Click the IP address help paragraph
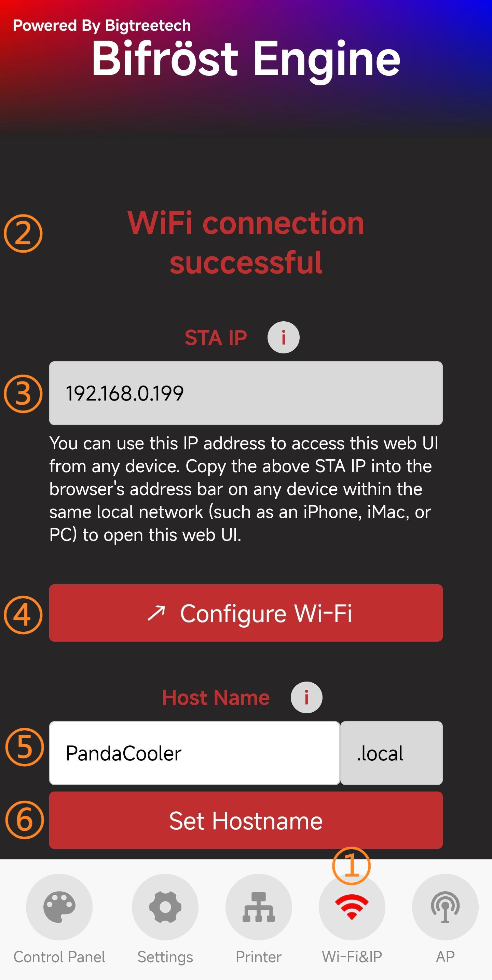The width and height of the screenshot is (492, 980). click(x=244, y=489)
